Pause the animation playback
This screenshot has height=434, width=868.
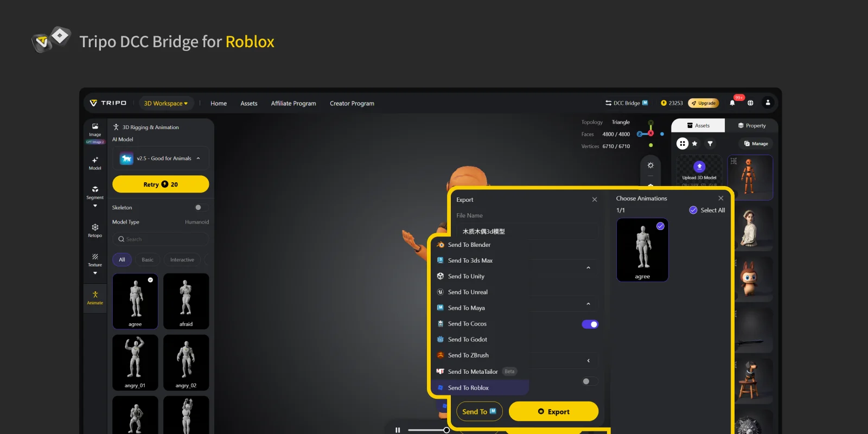tap(398, 430)
